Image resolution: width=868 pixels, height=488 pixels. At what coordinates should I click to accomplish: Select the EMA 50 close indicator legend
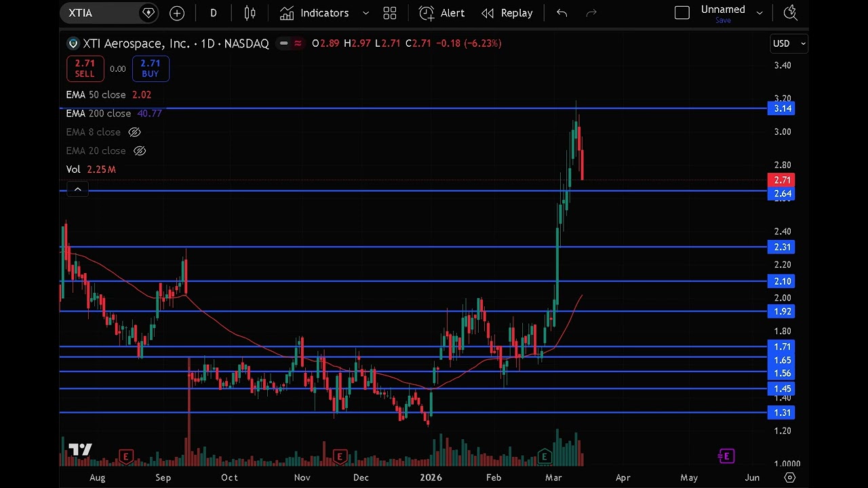point(108,95)
